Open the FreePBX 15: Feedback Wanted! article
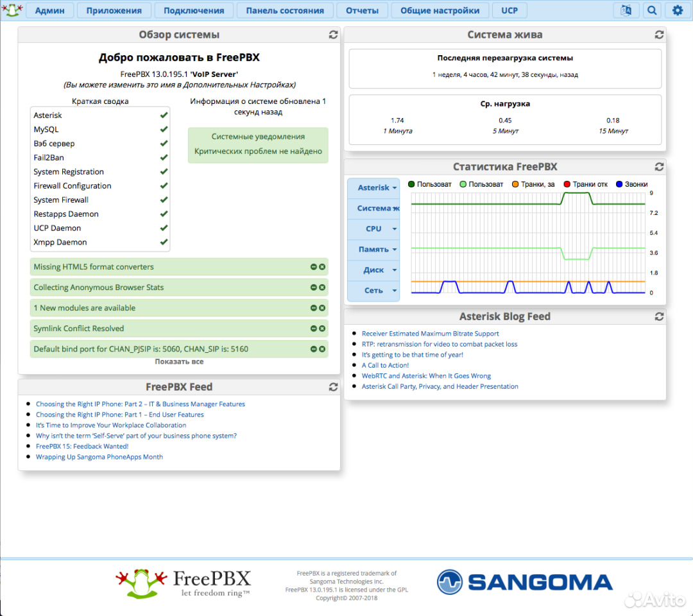The height and width of the screenshot is (616, 693). point(82,447)
